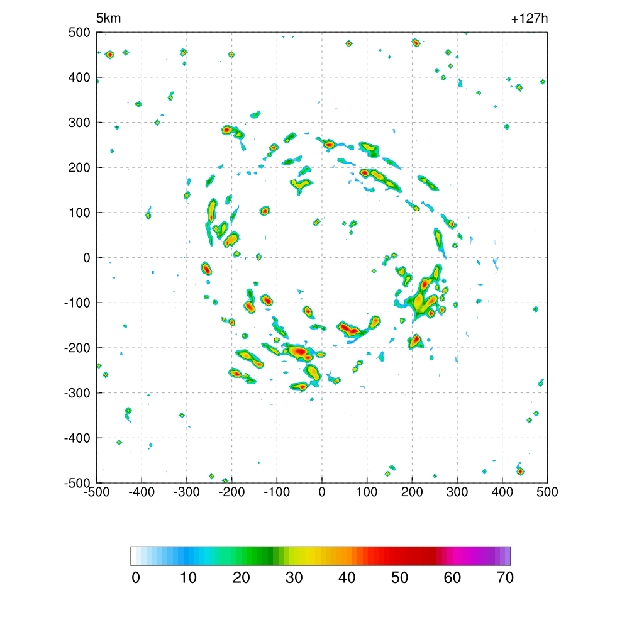This screenshot has height=644, width=644.
Task: Click colorbar label 40
Action: (347, 578)
